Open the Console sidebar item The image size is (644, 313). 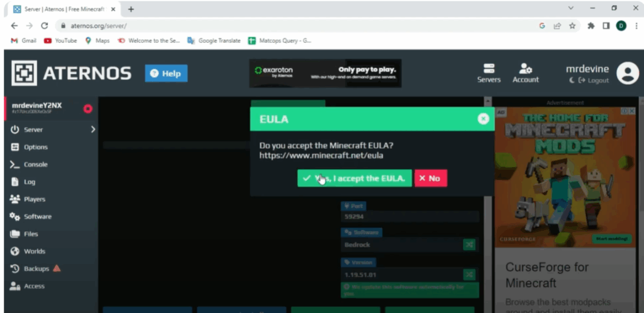(x=35, y=165)
